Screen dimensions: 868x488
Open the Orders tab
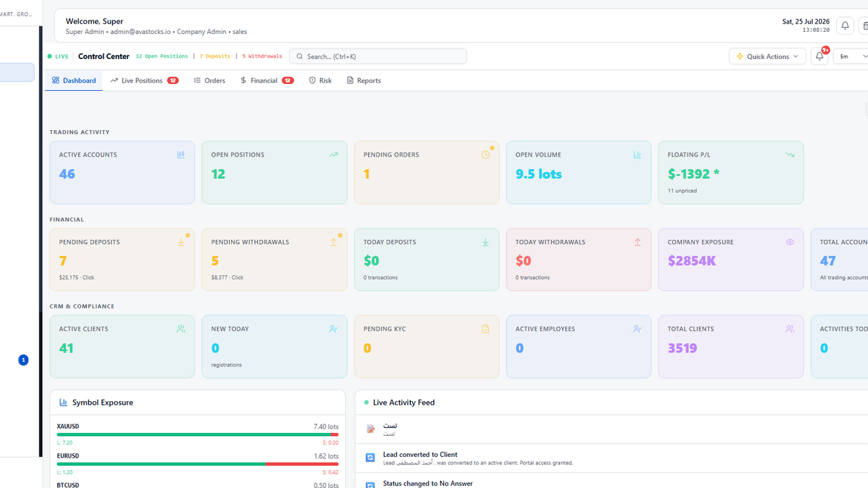click(x=210, y=80)
